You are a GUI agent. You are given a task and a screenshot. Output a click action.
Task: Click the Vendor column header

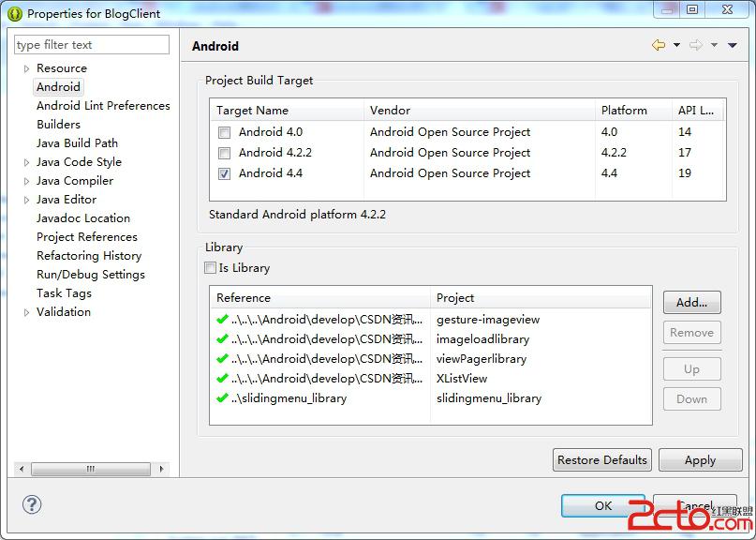[480, 110]
